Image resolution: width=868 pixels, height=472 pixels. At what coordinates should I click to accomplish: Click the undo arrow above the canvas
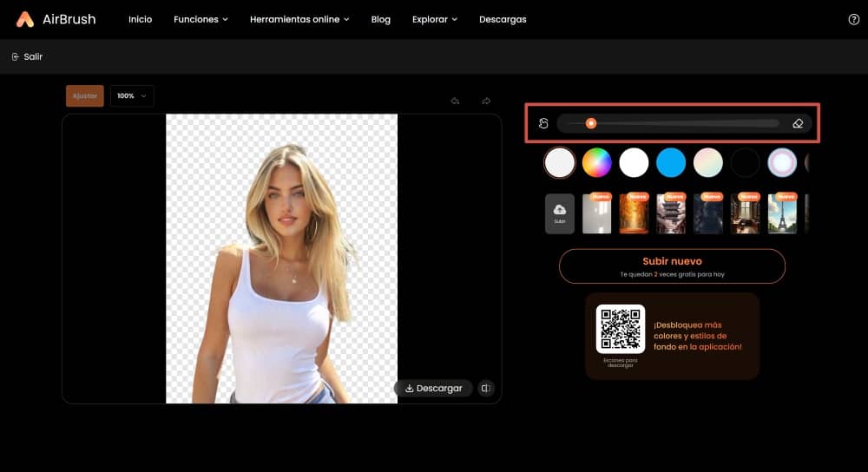(x=455, y=101)
